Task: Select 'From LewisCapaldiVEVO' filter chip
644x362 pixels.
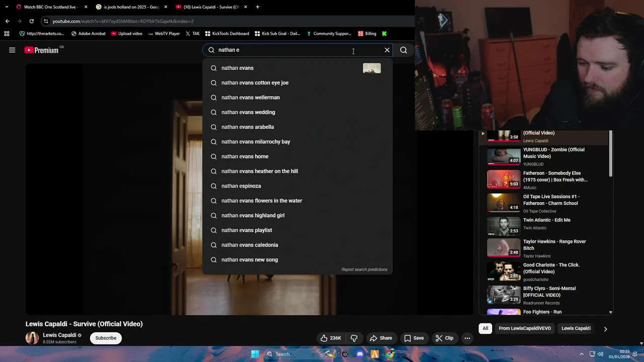Action: click(x=525, y=328)
